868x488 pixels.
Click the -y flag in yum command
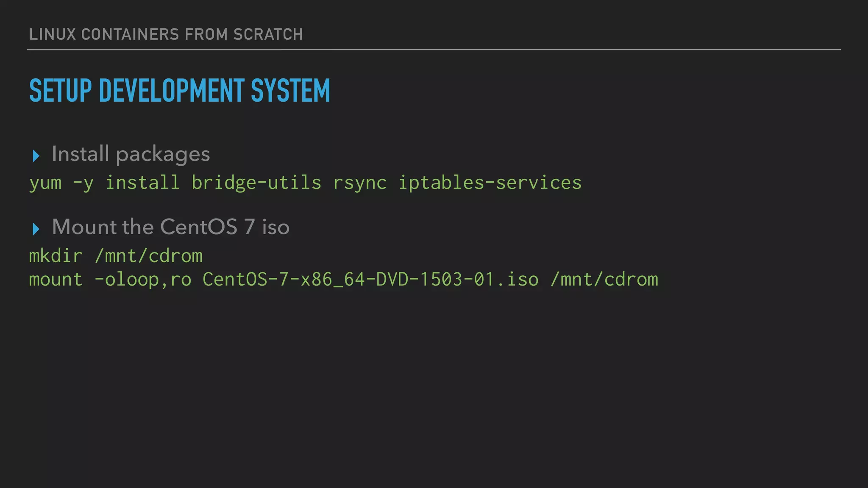(83, 183)
